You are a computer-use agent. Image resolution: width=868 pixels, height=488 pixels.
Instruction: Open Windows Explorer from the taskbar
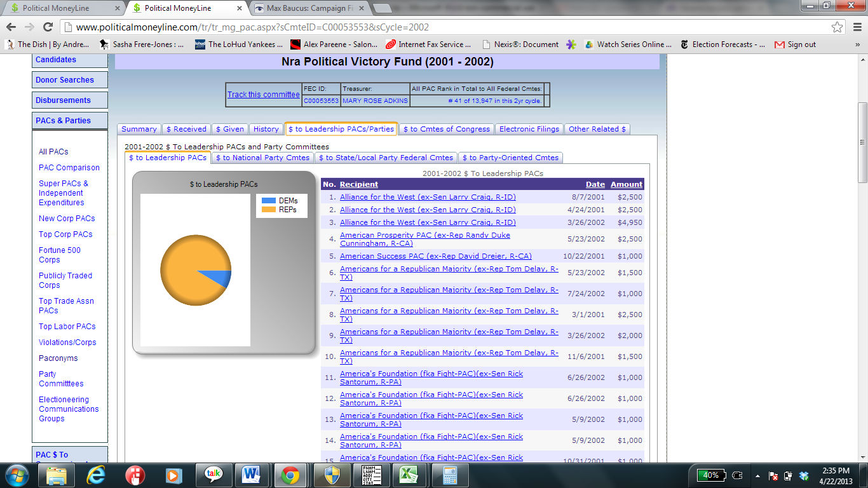pos(57,475)
